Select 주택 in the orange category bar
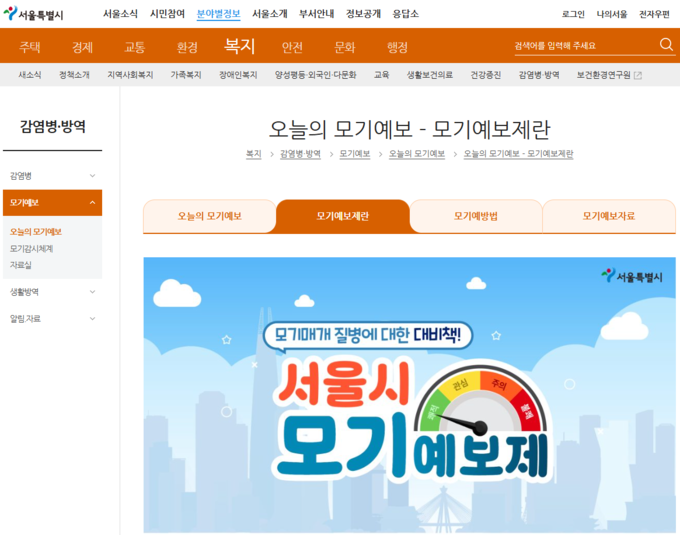This screenshot has height=535, width=680. [30, 47]
